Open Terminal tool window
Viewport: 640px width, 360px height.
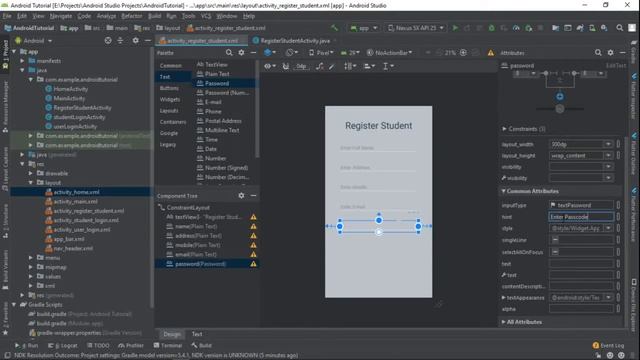(x=168, y=345)
